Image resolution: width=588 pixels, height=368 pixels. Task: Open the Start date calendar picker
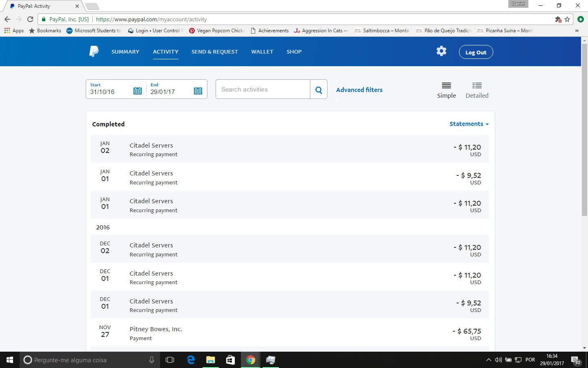click(138, 91)
